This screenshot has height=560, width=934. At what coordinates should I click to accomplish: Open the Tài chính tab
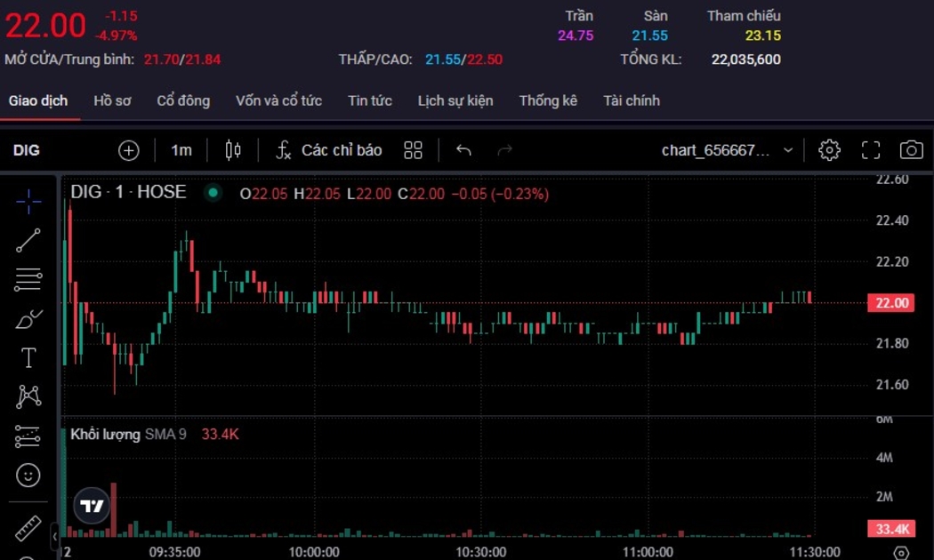tap(632, 100)
